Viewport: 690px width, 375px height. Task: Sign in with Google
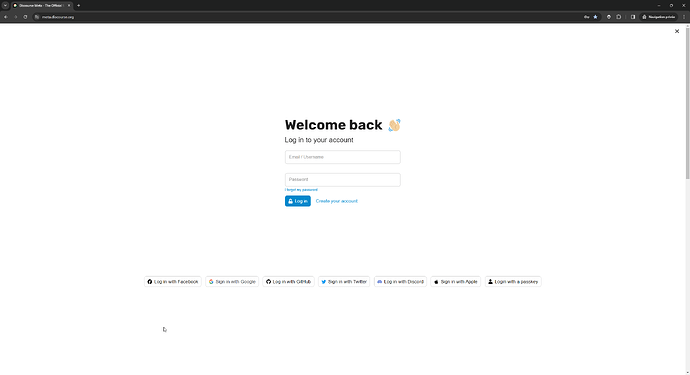(232, 282)
